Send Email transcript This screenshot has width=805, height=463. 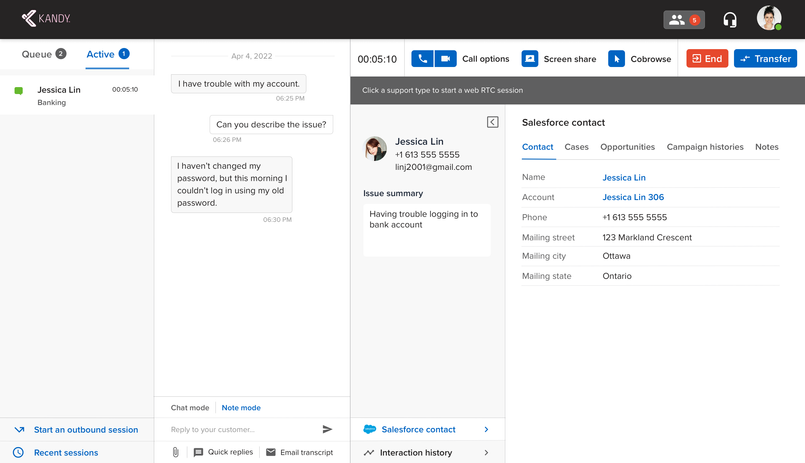[299, 452]
